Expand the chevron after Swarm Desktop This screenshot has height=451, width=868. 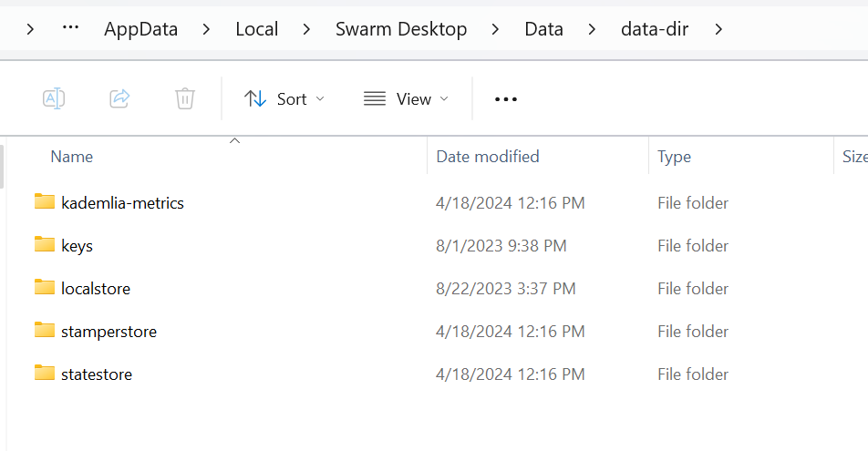coord(495,29)
